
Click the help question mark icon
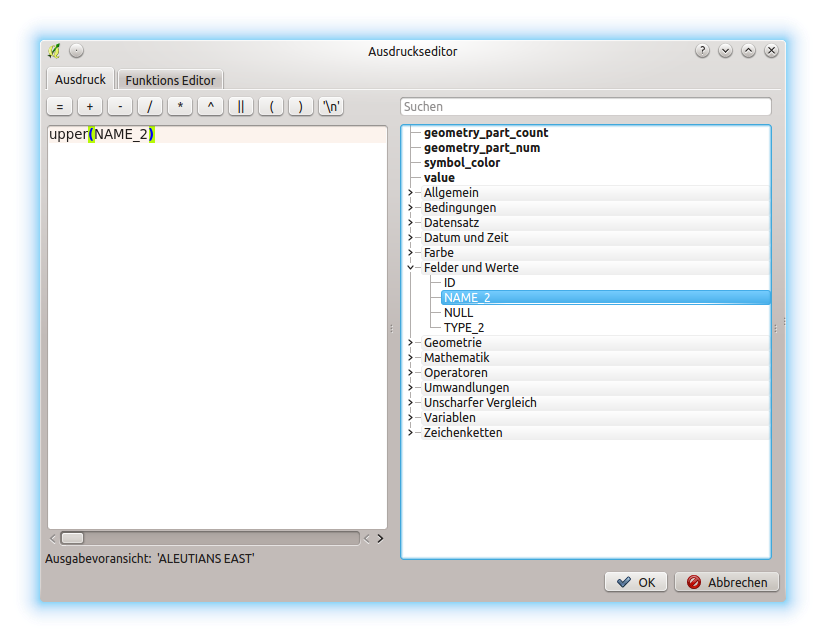[702, 51]
